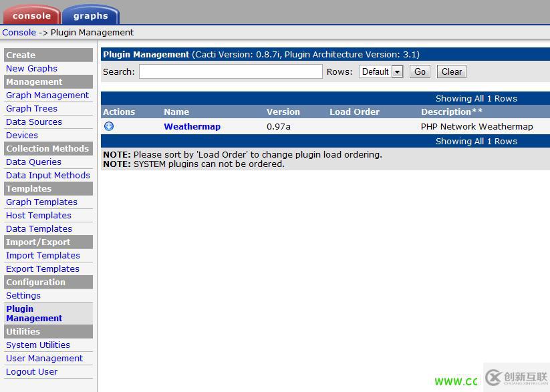The height and width of the screenshot is (392, 550).
Task: Click the Weathermap install arrow icon
Action: (x=109, y=126)
